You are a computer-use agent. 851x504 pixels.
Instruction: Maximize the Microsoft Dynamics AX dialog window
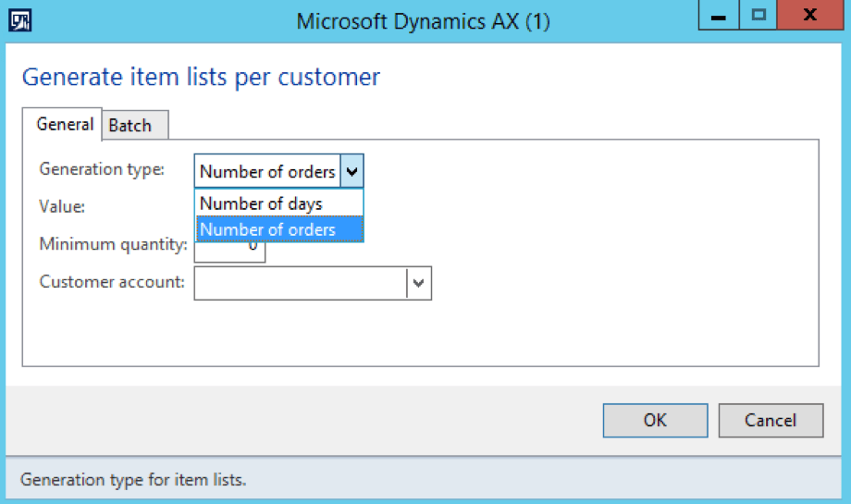pyautogui.click(x=758, y=16)
